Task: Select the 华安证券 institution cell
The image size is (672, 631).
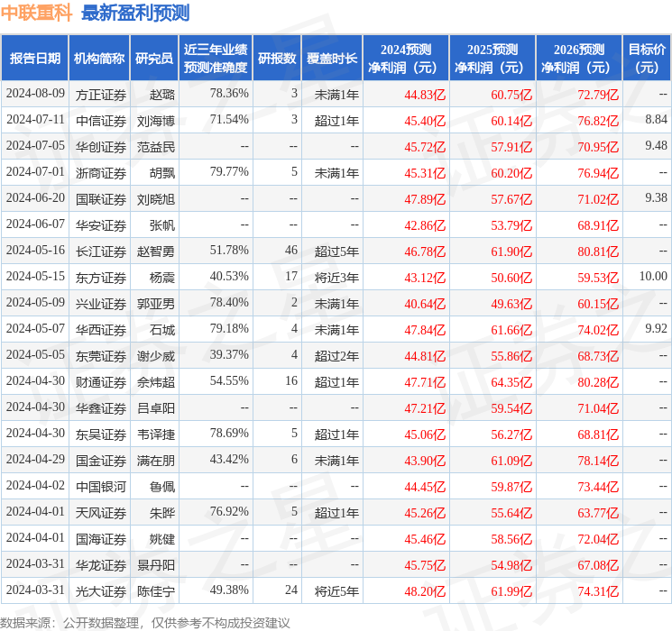Action: pyautogui.click(x=101, y=225)
